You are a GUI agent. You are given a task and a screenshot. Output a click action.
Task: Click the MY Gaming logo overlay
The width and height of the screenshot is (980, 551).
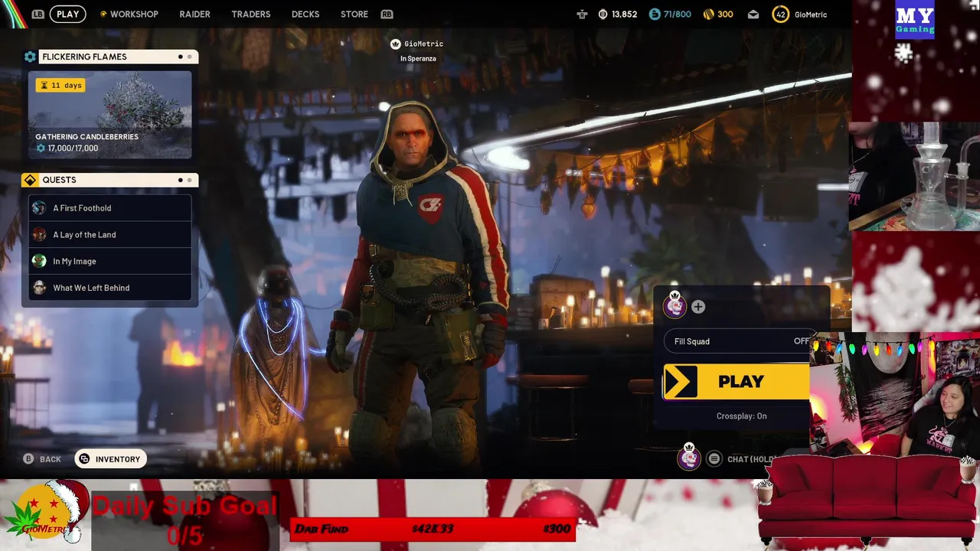915,19
